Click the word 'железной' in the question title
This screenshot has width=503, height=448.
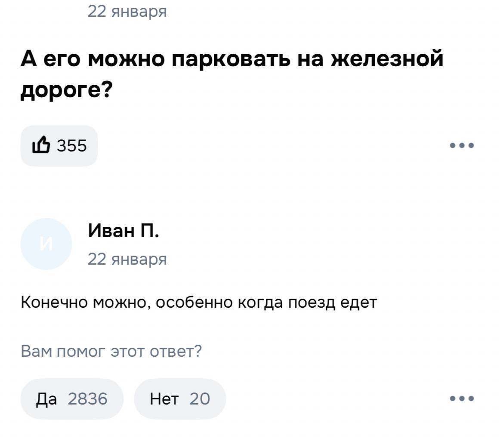[x=386, y=59]
